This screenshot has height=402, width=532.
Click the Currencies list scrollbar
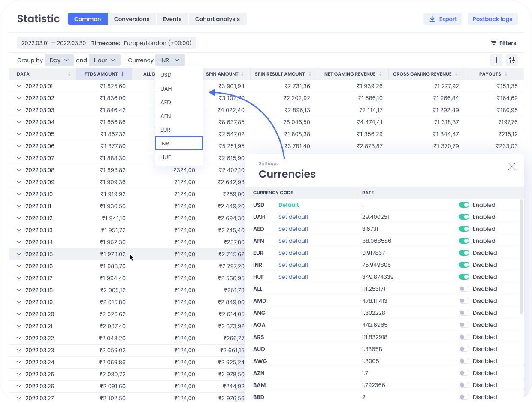tap(521, 256)
